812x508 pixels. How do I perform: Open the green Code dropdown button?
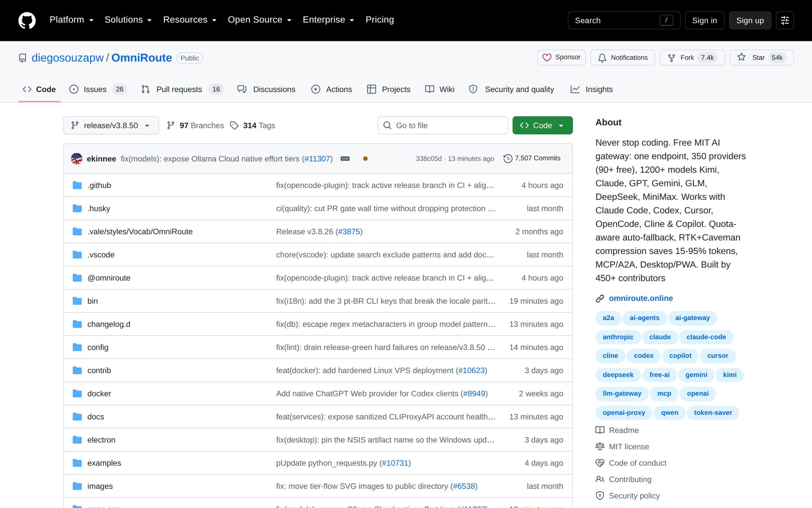point(542,125)
